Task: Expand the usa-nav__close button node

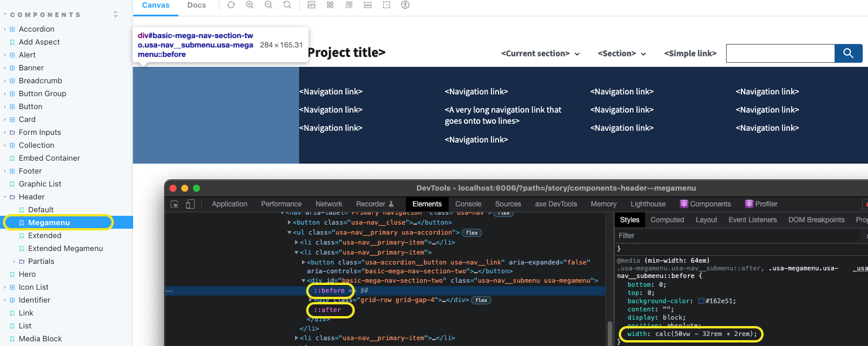Action: pos(290,223)
